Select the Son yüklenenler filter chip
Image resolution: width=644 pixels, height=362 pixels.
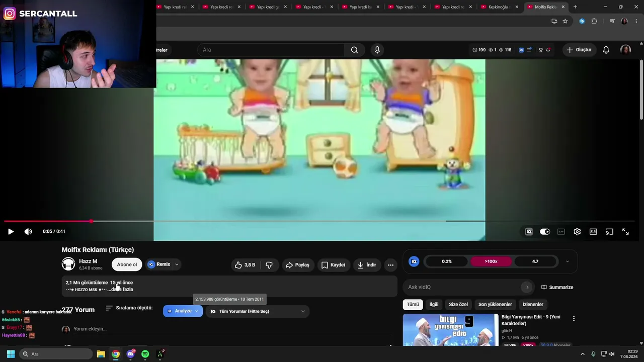pos(495,304)
